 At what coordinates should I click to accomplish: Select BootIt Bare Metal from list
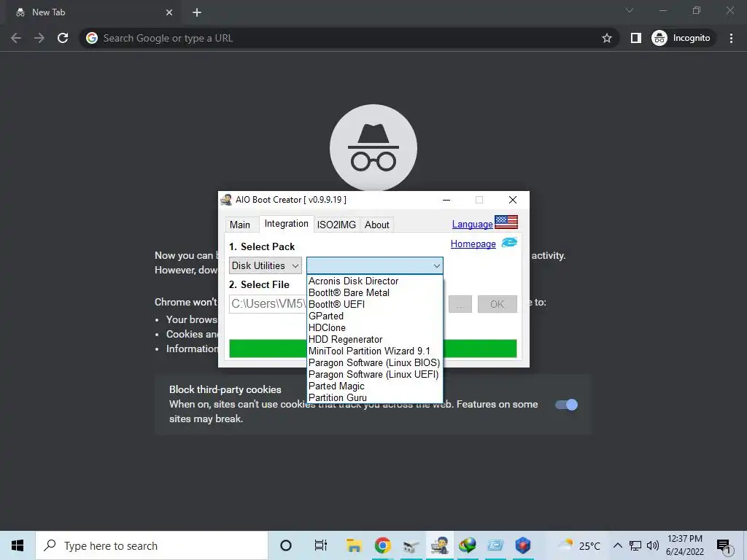pyautogui.click(x=374, y=293)
